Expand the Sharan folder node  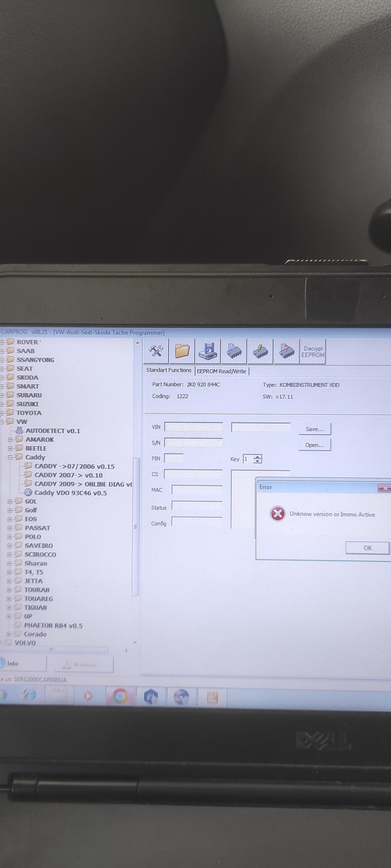(9, 563)
